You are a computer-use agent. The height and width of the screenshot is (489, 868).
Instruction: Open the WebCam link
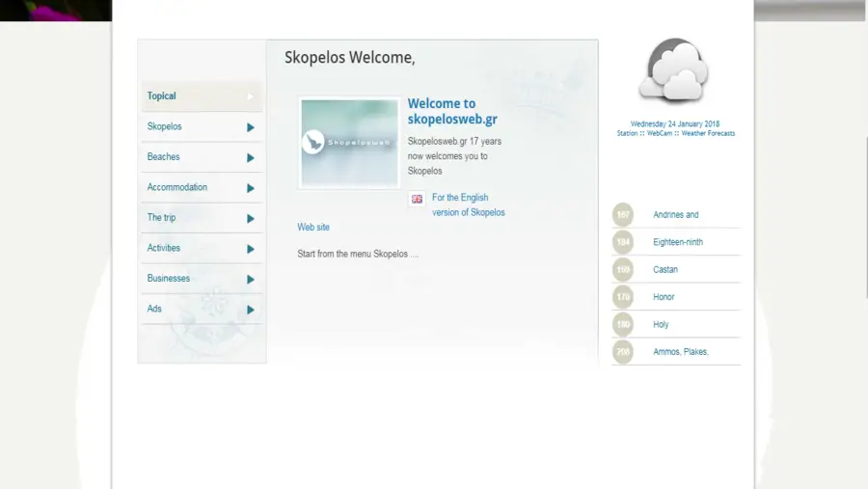pyautogui.click(x=659, y=134)
